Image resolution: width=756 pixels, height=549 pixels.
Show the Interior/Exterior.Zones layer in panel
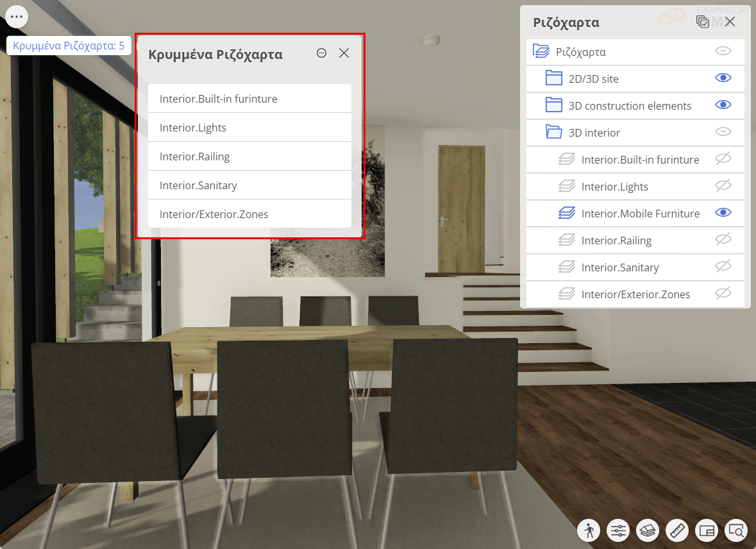[723, 293]
